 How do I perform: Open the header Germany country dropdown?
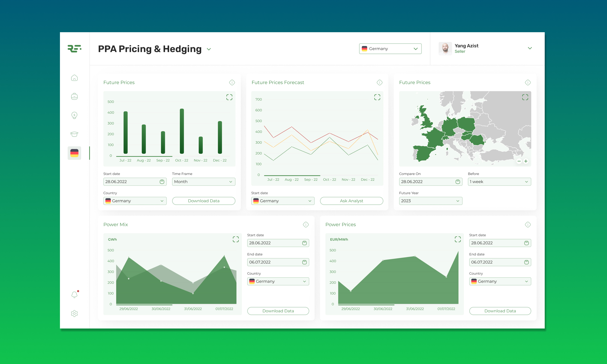click(390, 48)
